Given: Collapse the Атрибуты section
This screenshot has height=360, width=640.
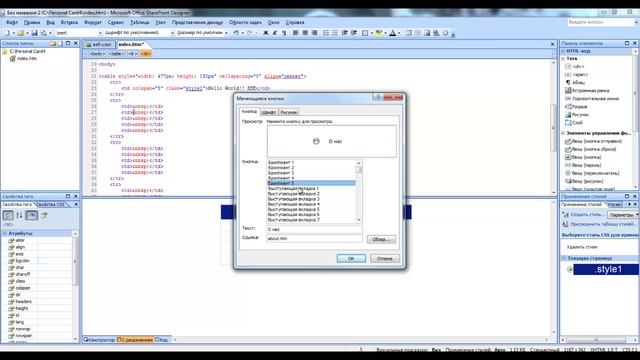Looking at the screenshot, I should point(4,233).
